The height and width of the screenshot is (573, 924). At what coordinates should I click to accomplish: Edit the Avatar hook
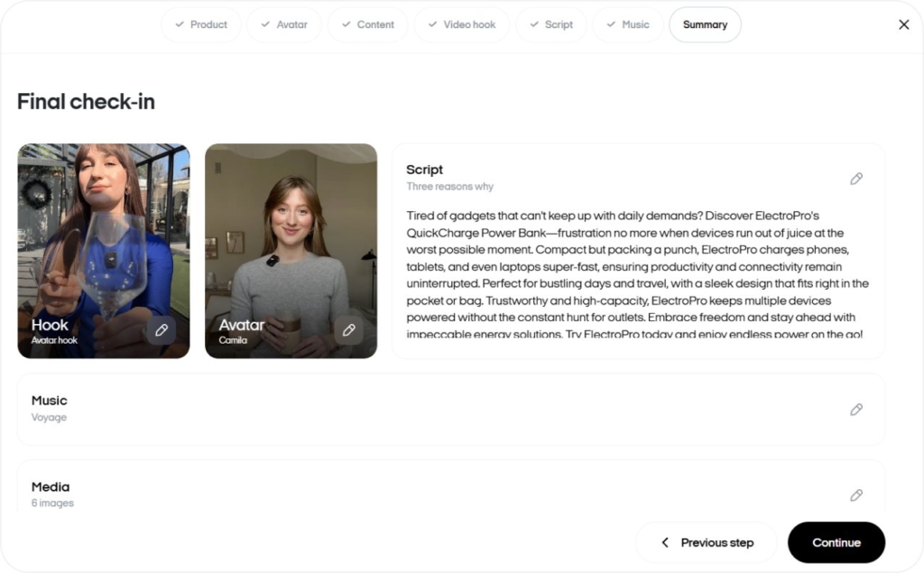pos(162,330)
